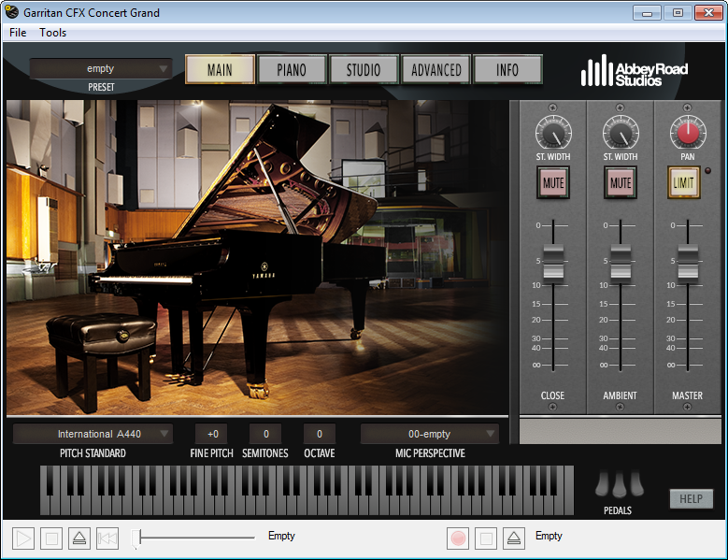
Task: Switch to the ADVANCED tab
Action: [x=436, y=70]
